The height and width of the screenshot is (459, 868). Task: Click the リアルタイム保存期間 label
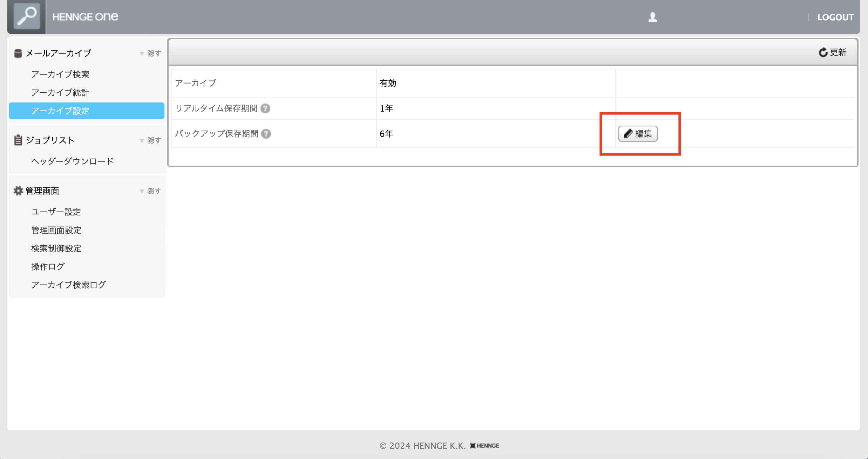click(x=216, y=108)
